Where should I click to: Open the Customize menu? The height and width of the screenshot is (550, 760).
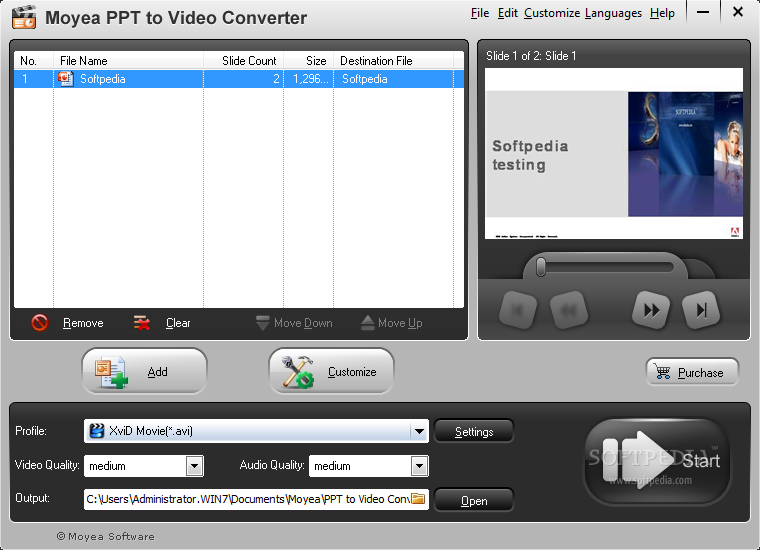click(x=552, y=13)
